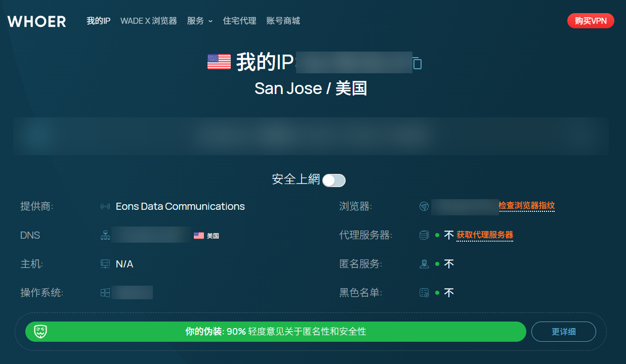The image size is (626, 364).
Task: Click the host monitor icon next to N/A
Action: (105, 264)
